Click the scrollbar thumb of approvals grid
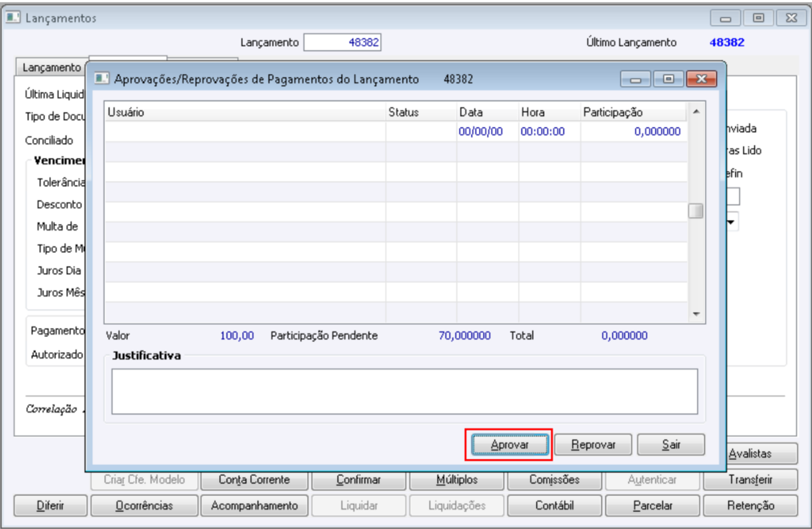 click(696, 211)
